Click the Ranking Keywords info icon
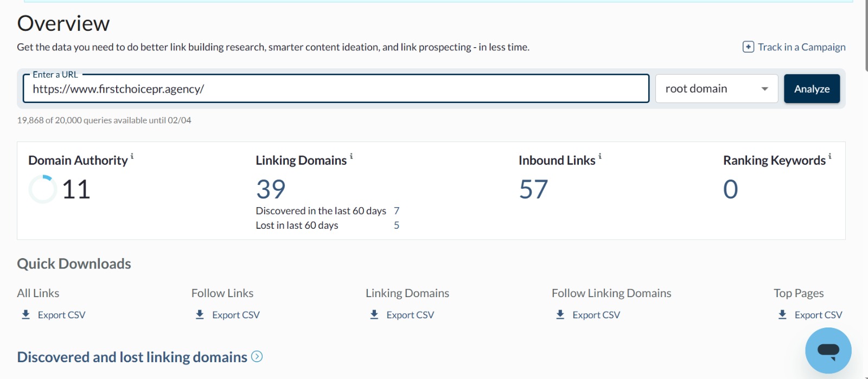Image resolution: width=868 pixels, height=379 pixels. (829, 157)
